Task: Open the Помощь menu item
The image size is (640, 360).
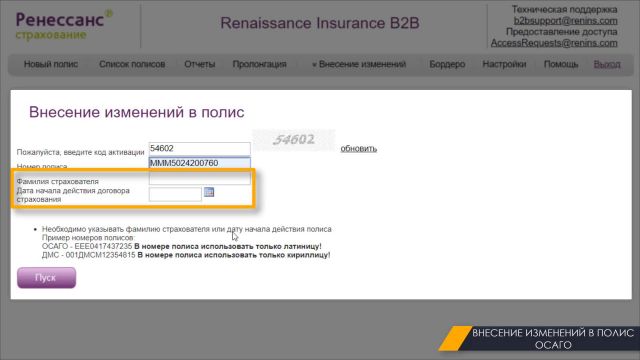Action: click(561, 64)
